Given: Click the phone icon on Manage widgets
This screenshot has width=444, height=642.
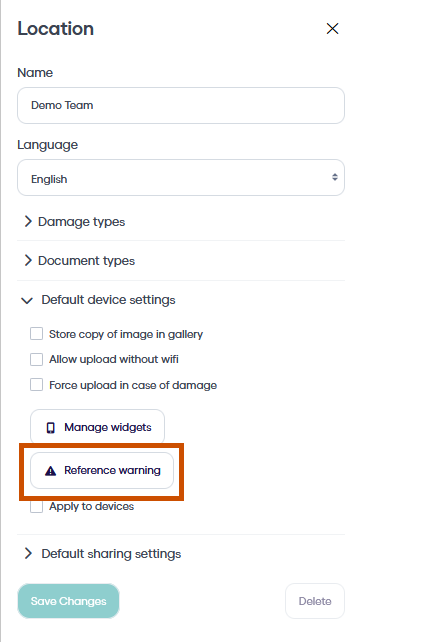Looking at the screenshot, I should point(50,428).
